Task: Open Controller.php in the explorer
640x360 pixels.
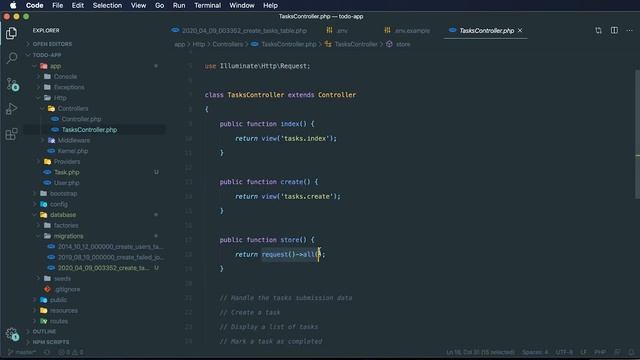Action: (81, 119)
